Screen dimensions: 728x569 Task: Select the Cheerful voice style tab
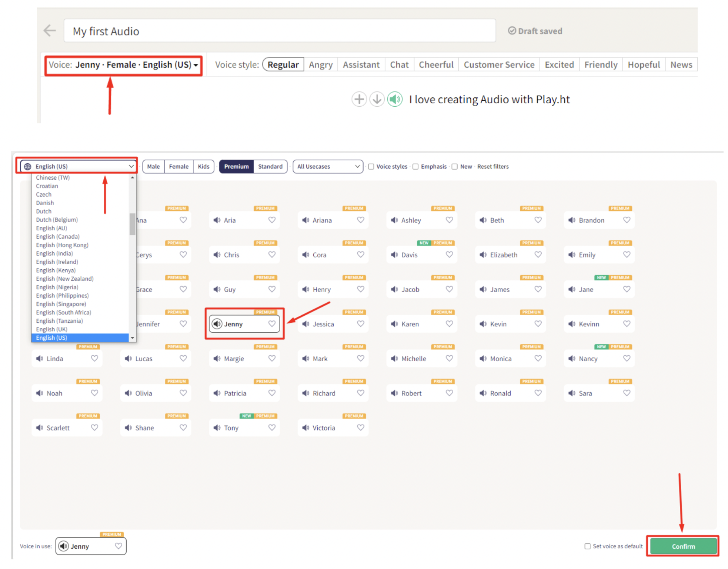tap(436, 65)
